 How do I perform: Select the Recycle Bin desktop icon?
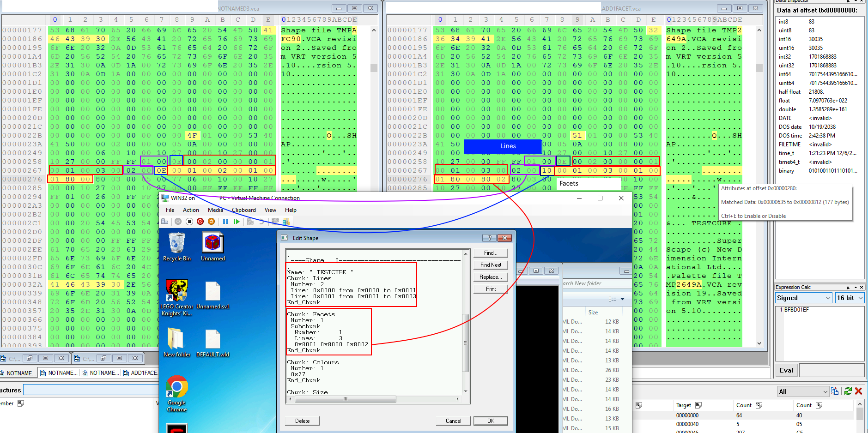(x=176, y=247)
